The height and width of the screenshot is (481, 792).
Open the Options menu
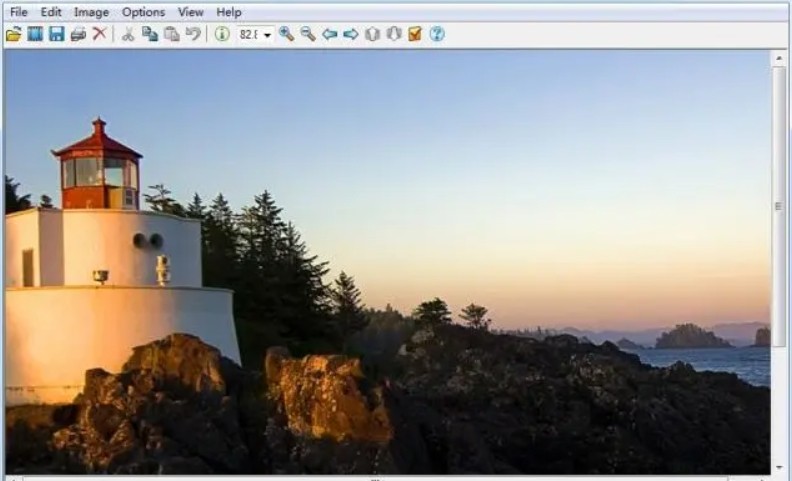pyautogui.click(x=143, y=12)
